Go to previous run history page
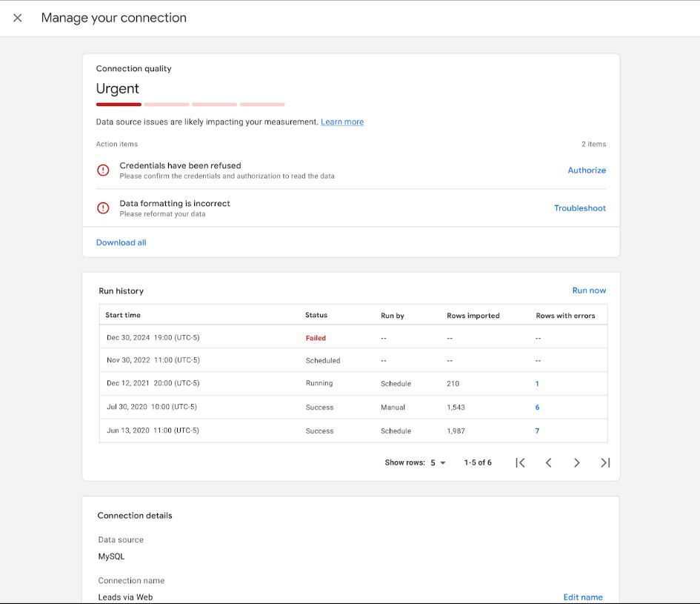The width and height of the screenshot is (700, 604). 548,462
